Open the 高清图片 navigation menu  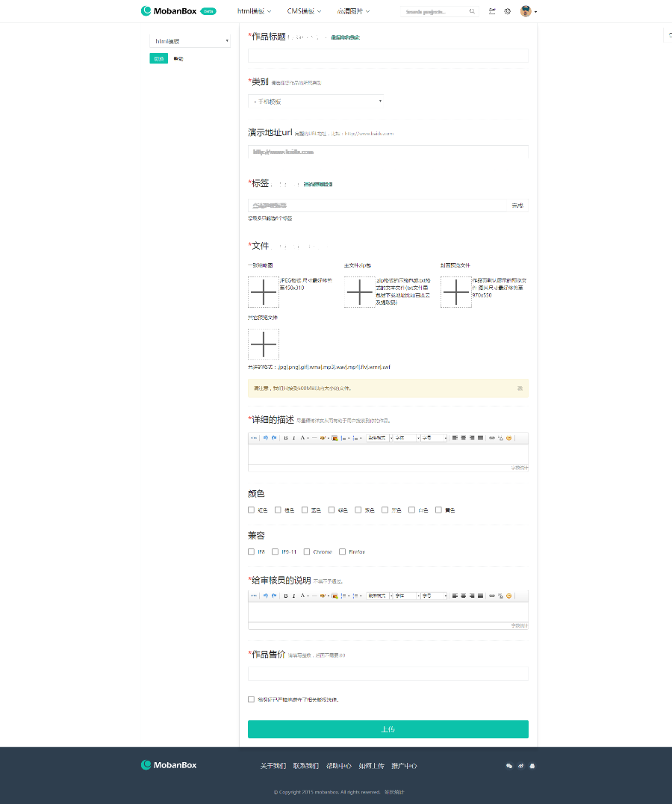[x=353, y=11]
